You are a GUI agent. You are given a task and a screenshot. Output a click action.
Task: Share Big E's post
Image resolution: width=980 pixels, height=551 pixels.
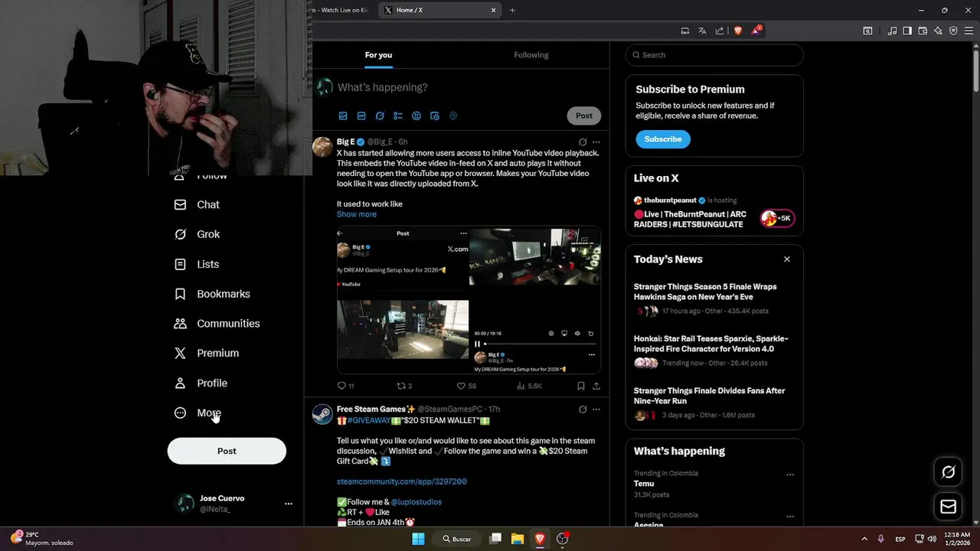pyautogui.click(x=596, y=386)
